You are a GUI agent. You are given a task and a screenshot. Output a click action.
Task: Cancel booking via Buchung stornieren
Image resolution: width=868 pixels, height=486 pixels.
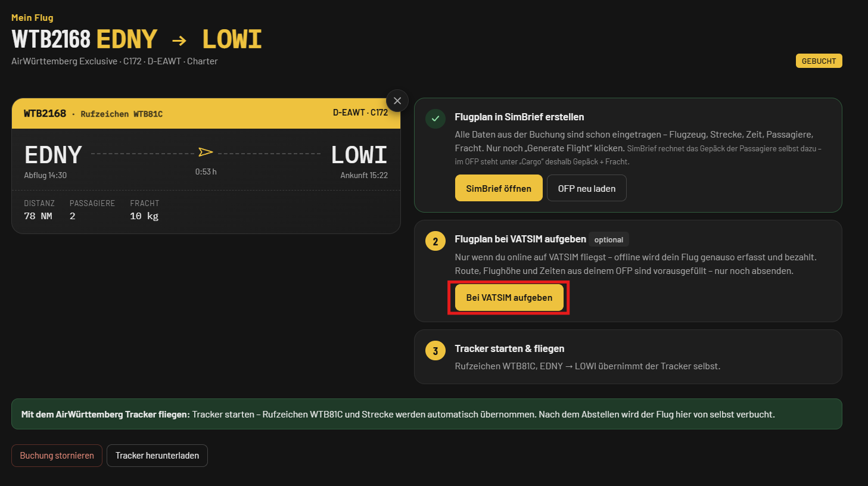pos(57,456)
